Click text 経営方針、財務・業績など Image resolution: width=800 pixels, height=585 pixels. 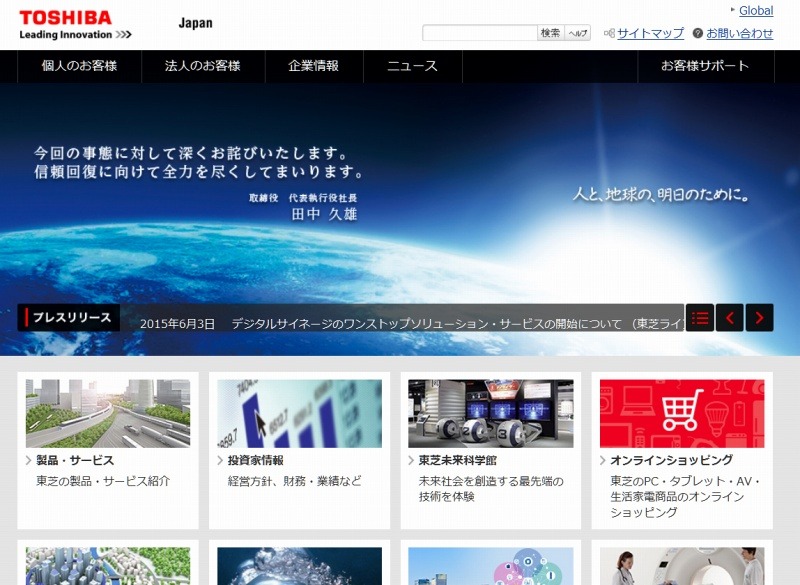(x=294, y=481)
